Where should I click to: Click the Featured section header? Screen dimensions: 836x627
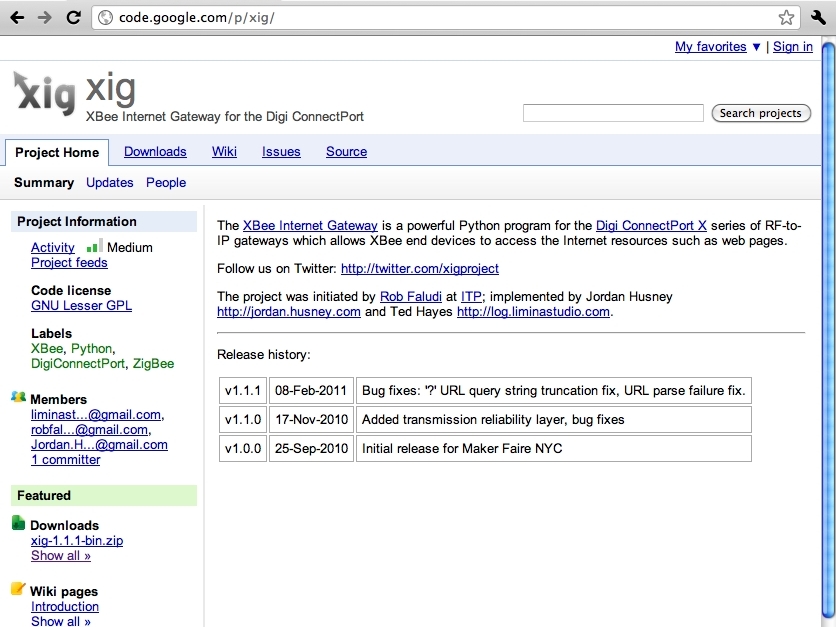pos(104,495)
